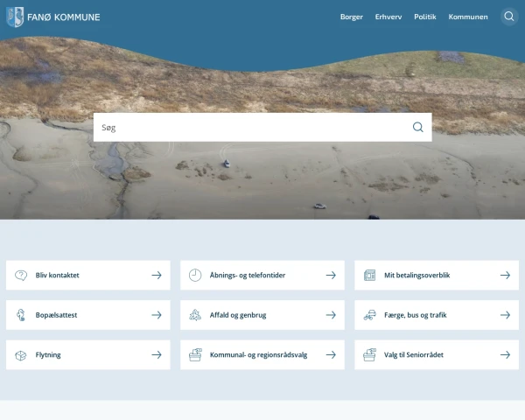Click the clock icon for Åbnings- og telefontider
The width and height of the screenshot is (525, 420).
pos(195,275)
